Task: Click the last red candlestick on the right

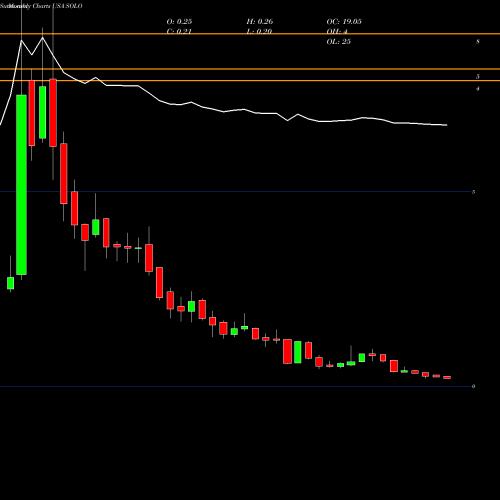Action: pos(447,377)
